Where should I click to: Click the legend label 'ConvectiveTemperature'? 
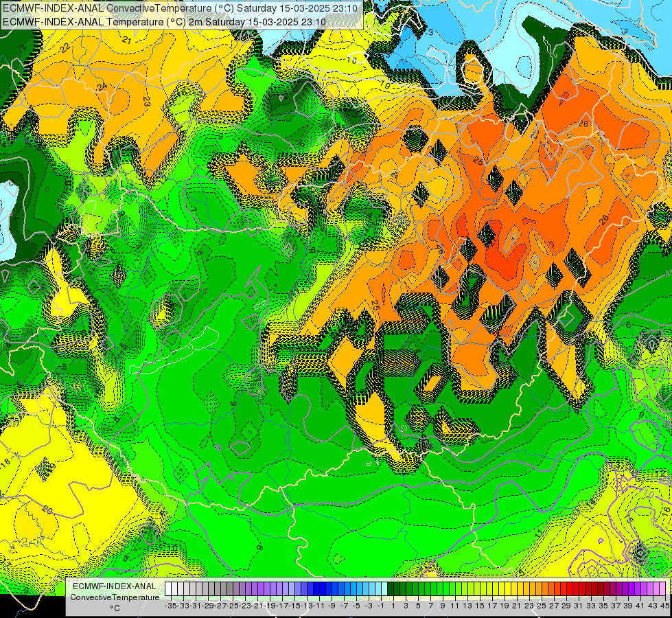click(115, 597)
